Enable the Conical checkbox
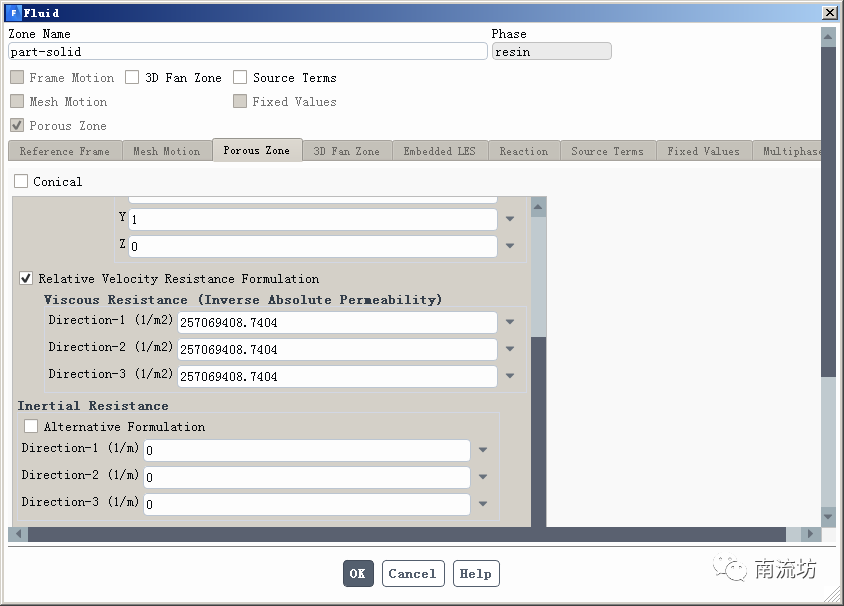 (x=21, y=182)
